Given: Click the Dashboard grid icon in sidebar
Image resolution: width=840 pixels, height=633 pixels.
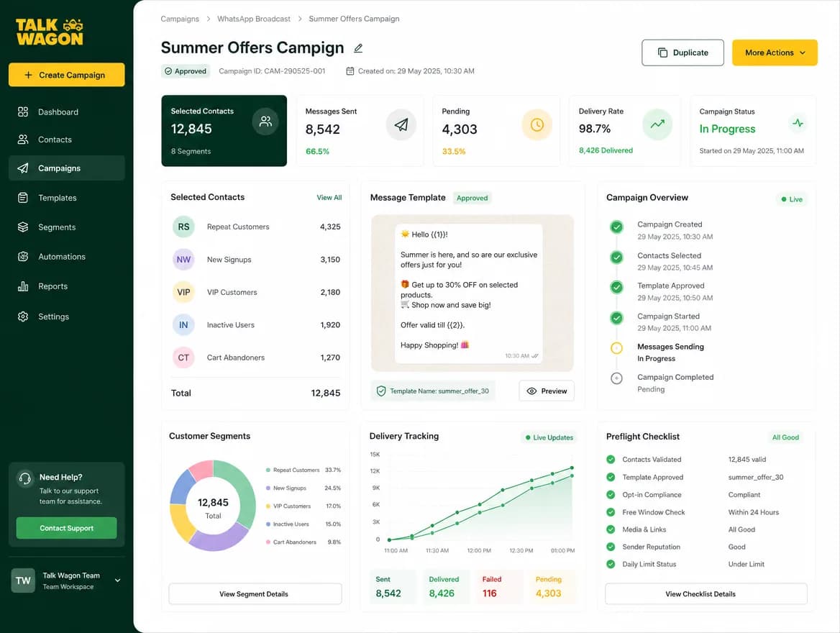Looking at the screenshot, I should [x=22, y=112].
